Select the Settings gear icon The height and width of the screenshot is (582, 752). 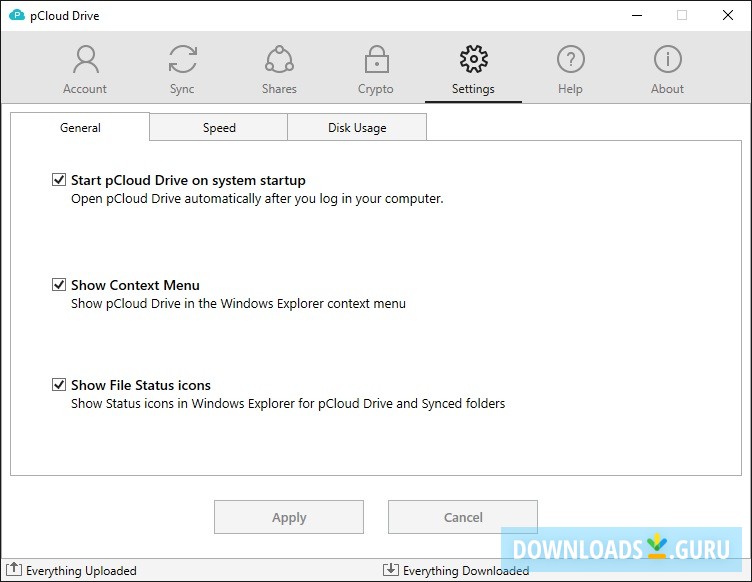coord(473,59)
